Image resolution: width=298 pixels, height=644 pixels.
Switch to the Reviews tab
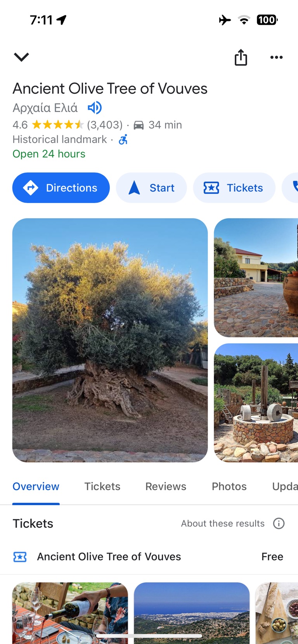pyautogui.click(x=166, y=486)
